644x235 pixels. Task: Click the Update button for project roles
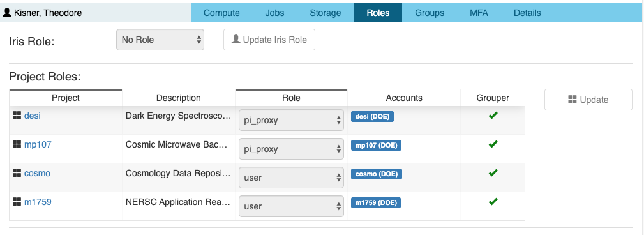pos(588,100)
